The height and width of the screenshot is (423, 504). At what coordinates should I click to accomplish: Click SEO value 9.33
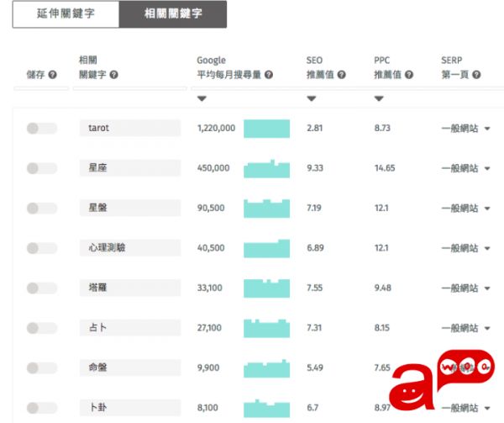[x=315, y=168]
